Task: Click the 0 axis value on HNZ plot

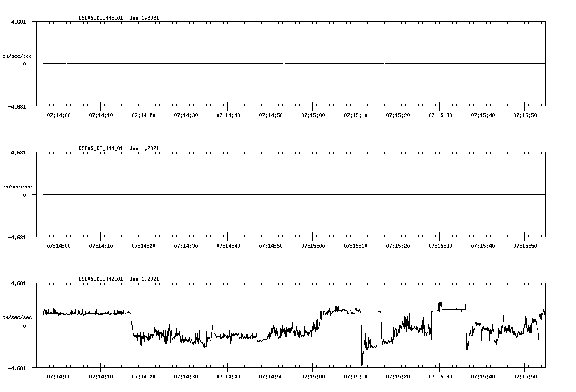Action: (25, 325)
